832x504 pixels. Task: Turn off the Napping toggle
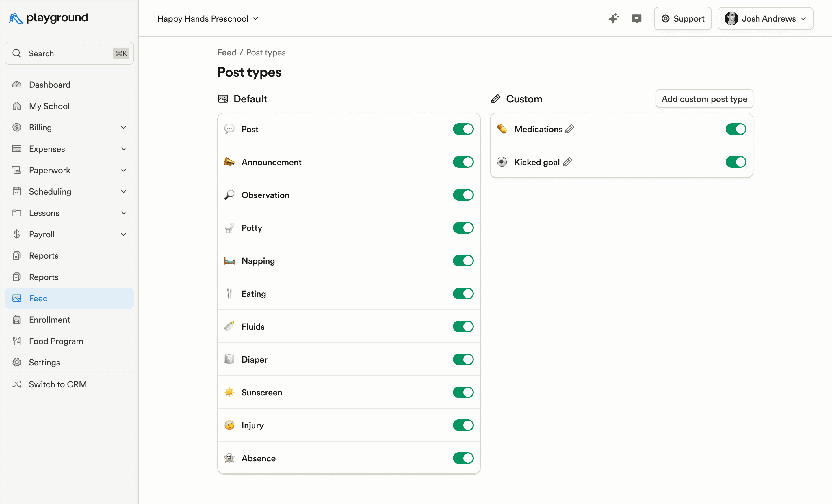(x=463, y=261)
